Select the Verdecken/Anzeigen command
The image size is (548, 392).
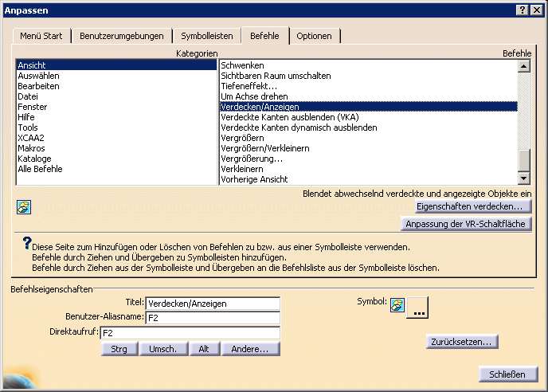click(368, 107)
